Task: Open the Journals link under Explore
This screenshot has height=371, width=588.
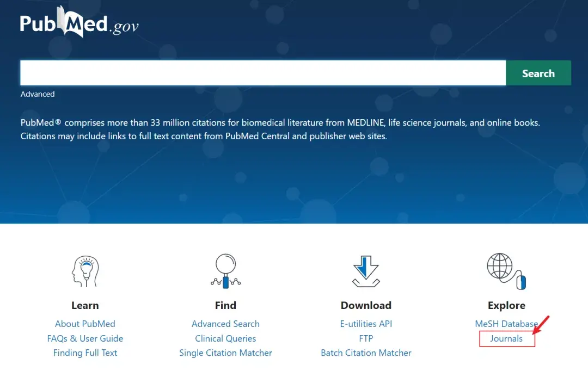Action: click(506, 338)
